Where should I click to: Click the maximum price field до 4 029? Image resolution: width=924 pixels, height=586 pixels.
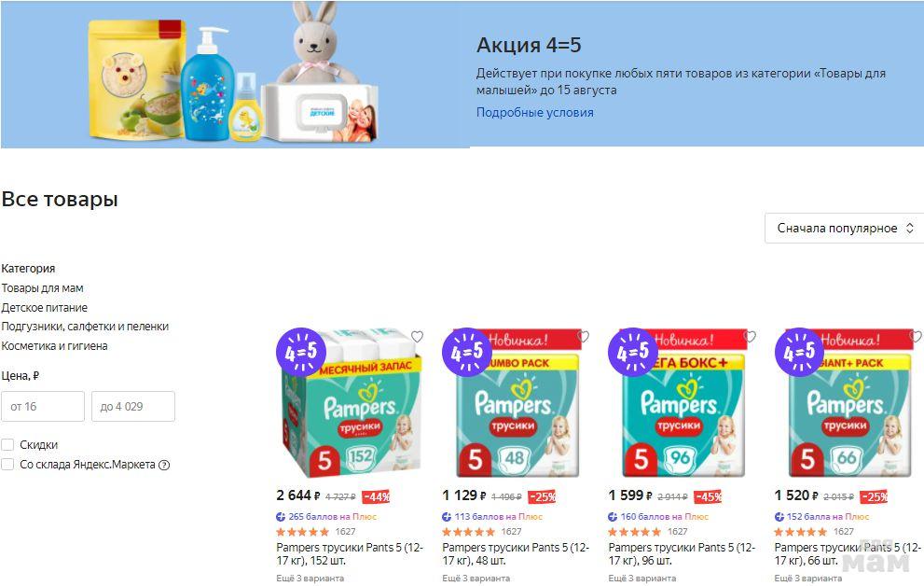tap(133, 406)
